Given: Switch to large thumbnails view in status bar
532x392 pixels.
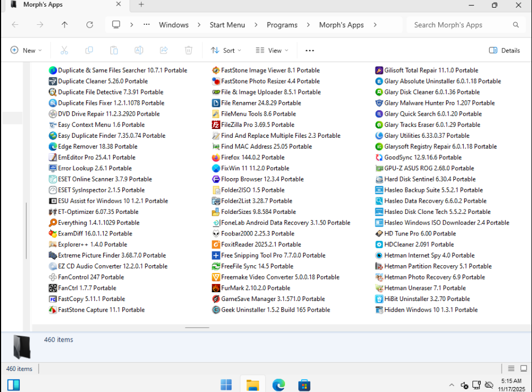Looking at the screenshot, I should [523, 369].
